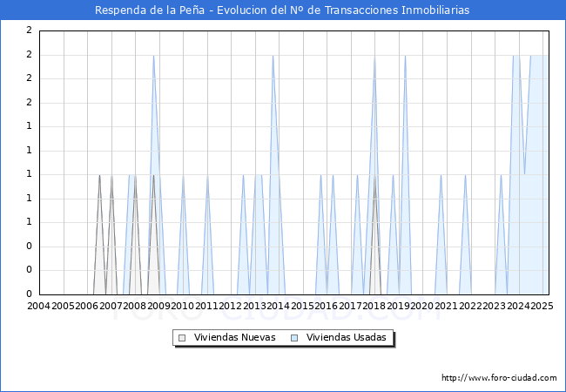566x392 pixels.
Task: Click the dip point in 2024 series
Action: tap(524, 175)
